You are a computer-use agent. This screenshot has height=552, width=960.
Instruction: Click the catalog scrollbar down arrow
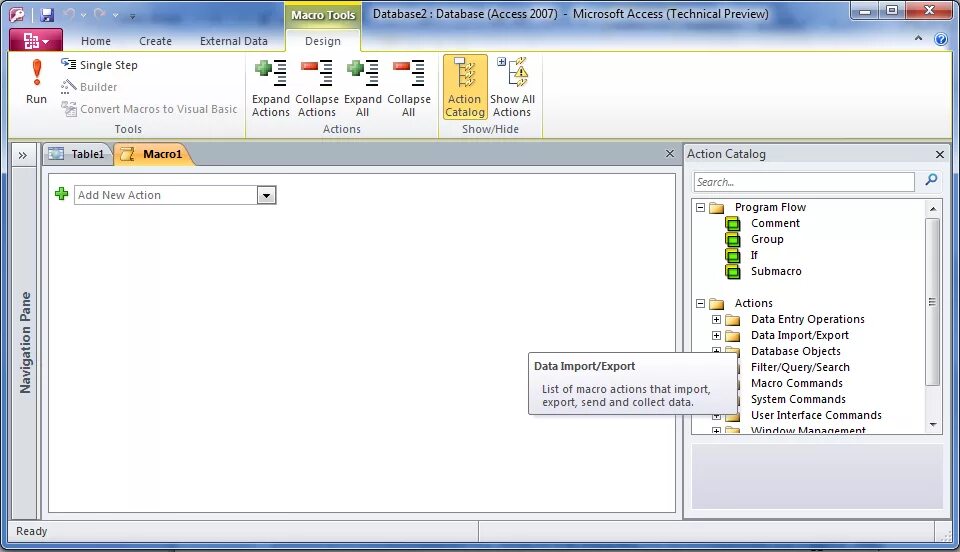click(932, 424)
